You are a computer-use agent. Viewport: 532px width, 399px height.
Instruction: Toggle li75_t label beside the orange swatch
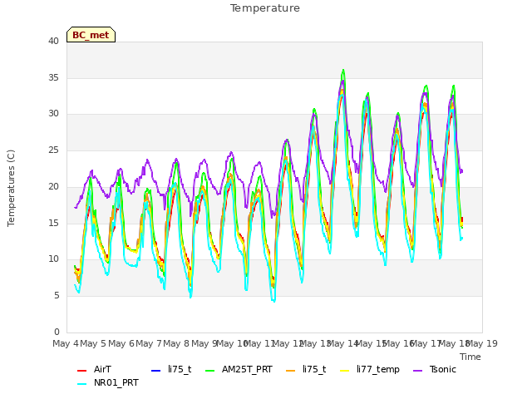pos(314,369)
